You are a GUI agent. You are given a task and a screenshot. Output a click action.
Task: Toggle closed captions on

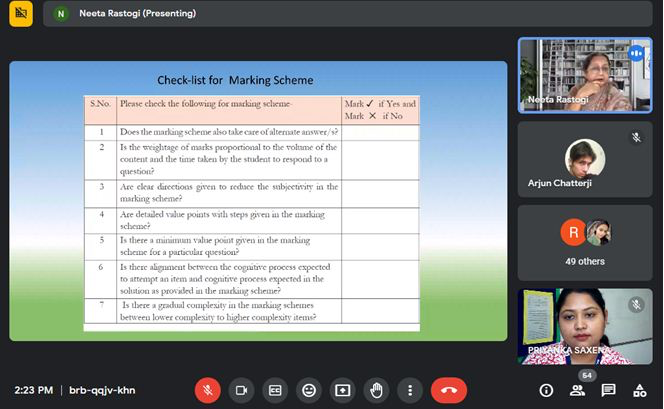[x=275, y=390]
